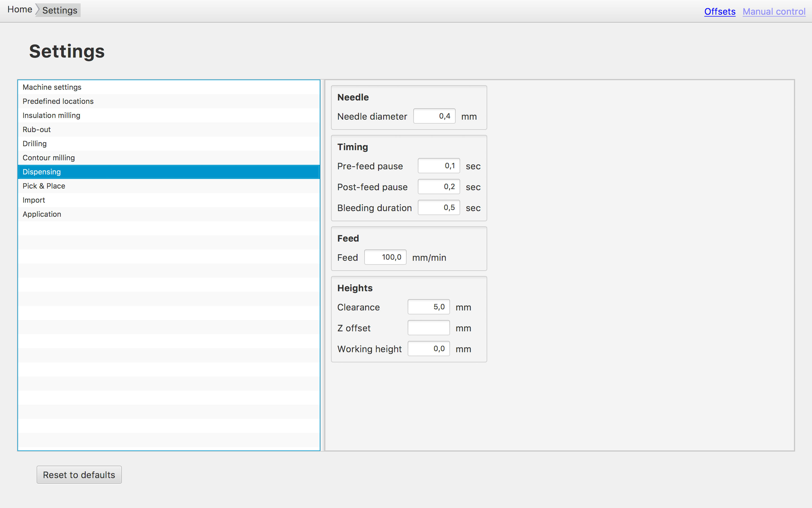Focus the Working height input
The height and width of the screenshot is (508, 812).
429,349
